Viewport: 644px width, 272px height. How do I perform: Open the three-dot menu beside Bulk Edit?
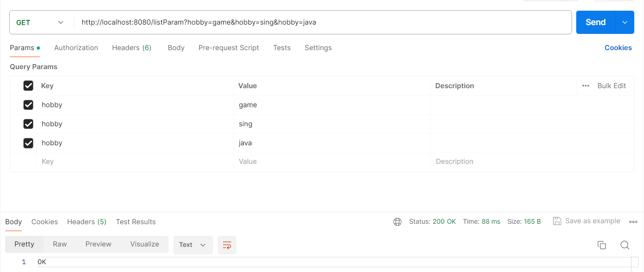tap(585, 86)
